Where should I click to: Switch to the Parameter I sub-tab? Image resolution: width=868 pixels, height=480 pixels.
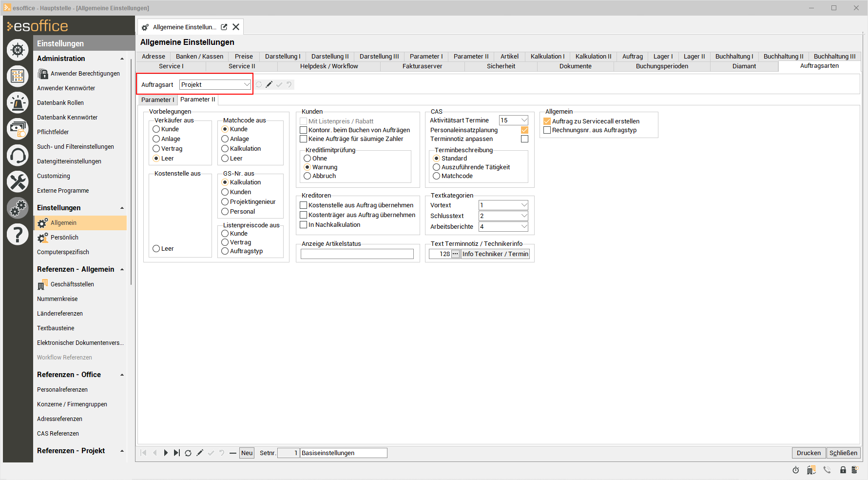[157, 100]
